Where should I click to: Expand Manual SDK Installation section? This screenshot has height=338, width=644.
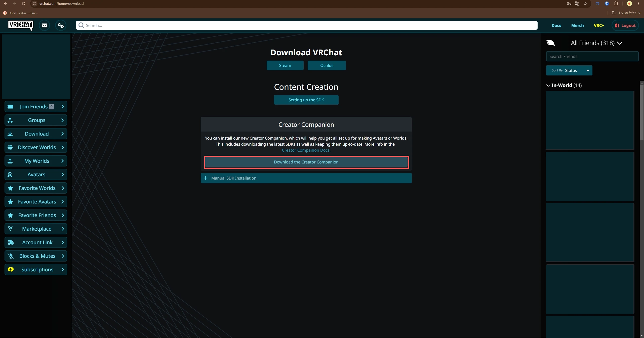pyautogui.click(x=306, y=178)
